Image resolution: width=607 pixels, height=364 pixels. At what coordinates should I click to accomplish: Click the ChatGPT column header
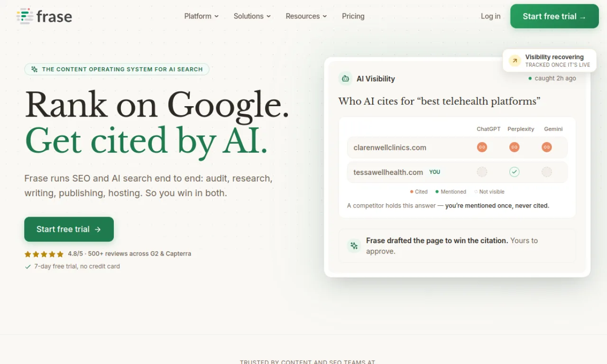click(488, 129)
